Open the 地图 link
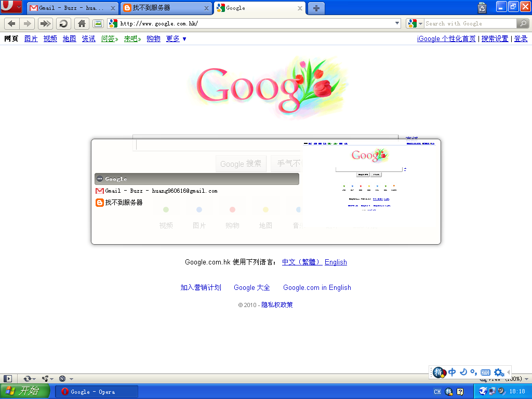 click(x=69, y=38)
